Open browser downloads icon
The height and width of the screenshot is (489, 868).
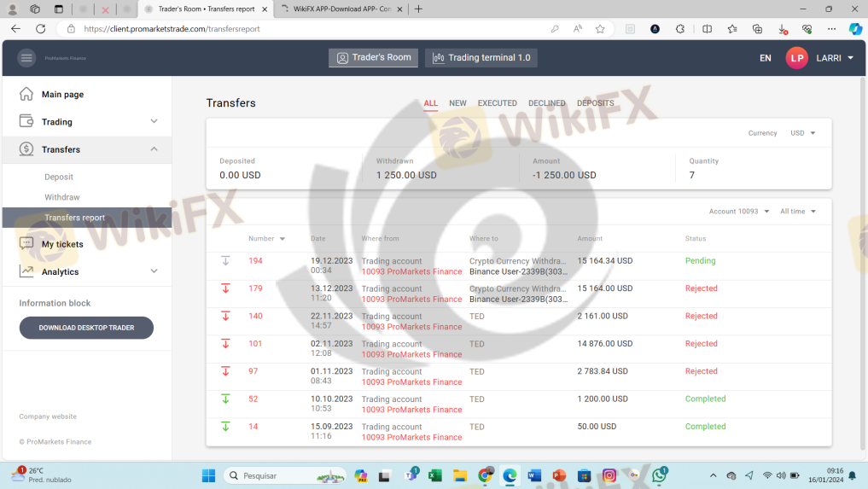pos(782,29)
